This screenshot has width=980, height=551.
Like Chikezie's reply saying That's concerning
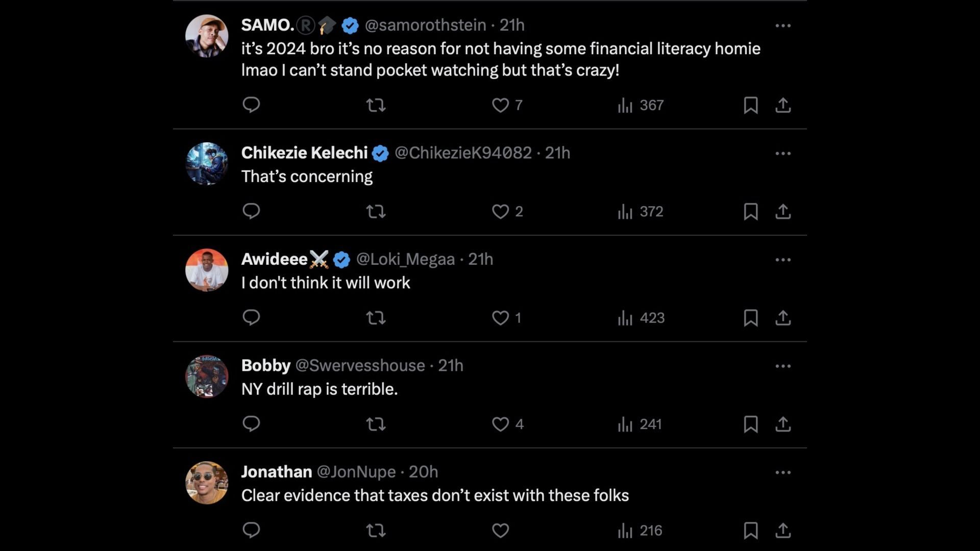click(501, 211)
